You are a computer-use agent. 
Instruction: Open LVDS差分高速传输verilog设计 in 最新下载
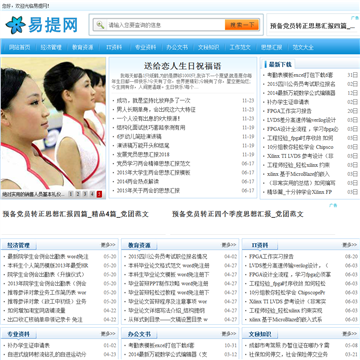pos(302,120)
